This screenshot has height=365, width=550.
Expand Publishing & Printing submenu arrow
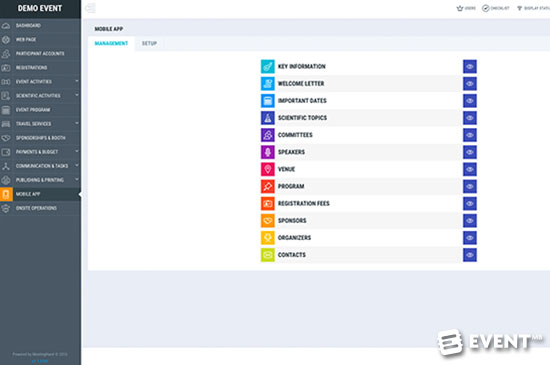76,179
